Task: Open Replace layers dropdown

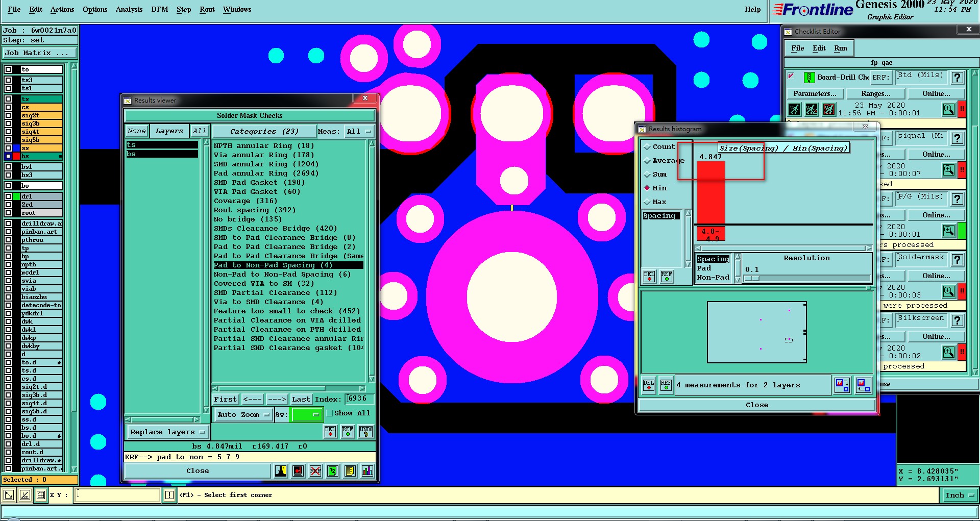Action: tap(167, 432)
